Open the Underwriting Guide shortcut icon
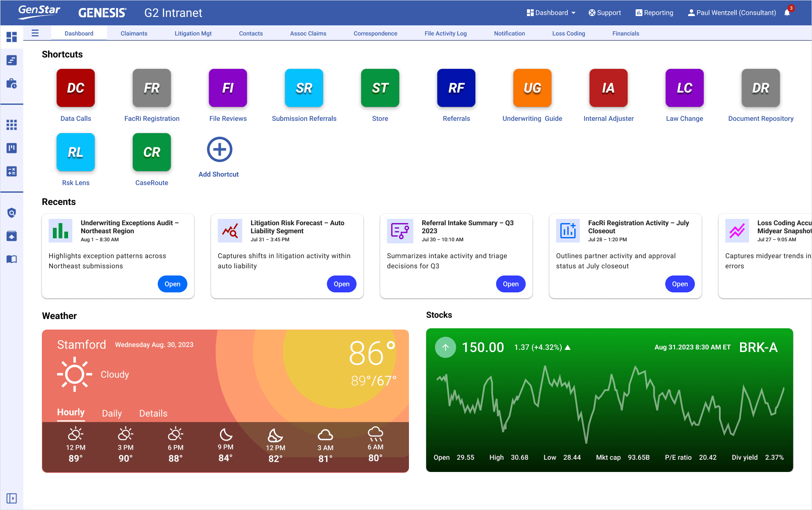The height and width of the screenshot is (510, 812). pos(532,88)
